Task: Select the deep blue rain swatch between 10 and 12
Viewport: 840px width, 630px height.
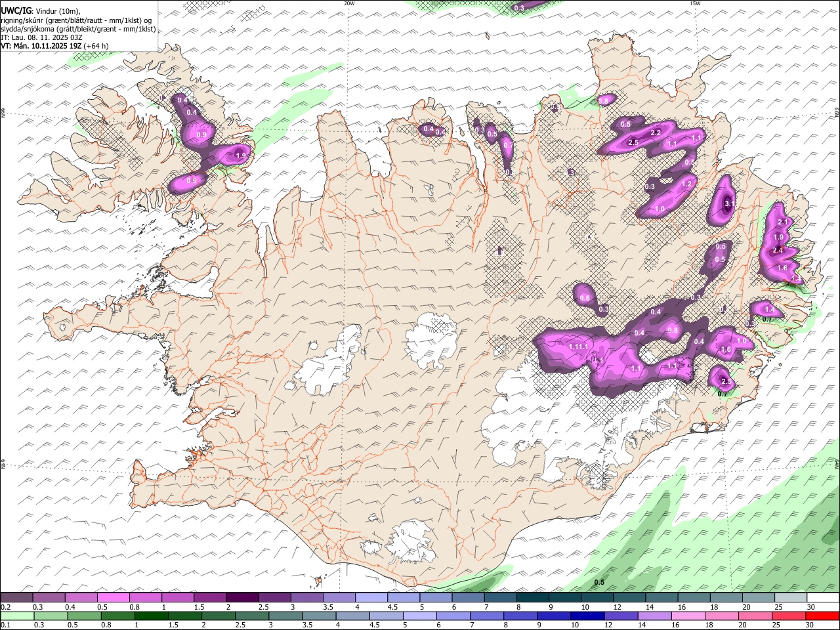Action: pos(587,616)
